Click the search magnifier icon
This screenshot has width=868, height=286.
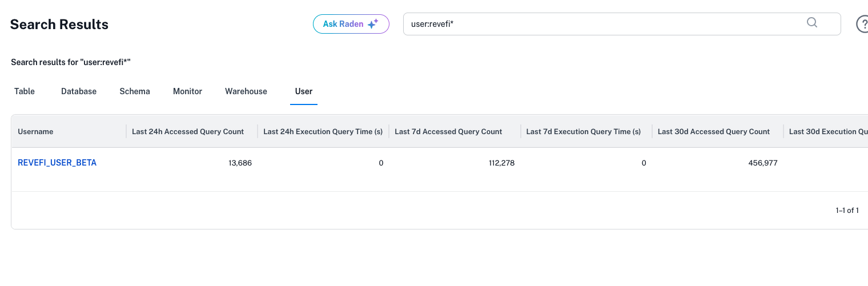[811, 23]
